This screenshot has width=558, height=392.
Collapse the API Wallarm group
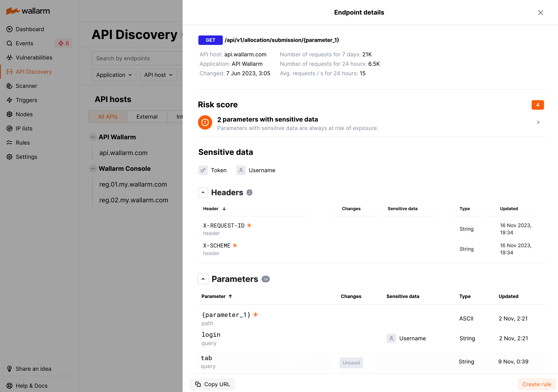tap(93, 137)
